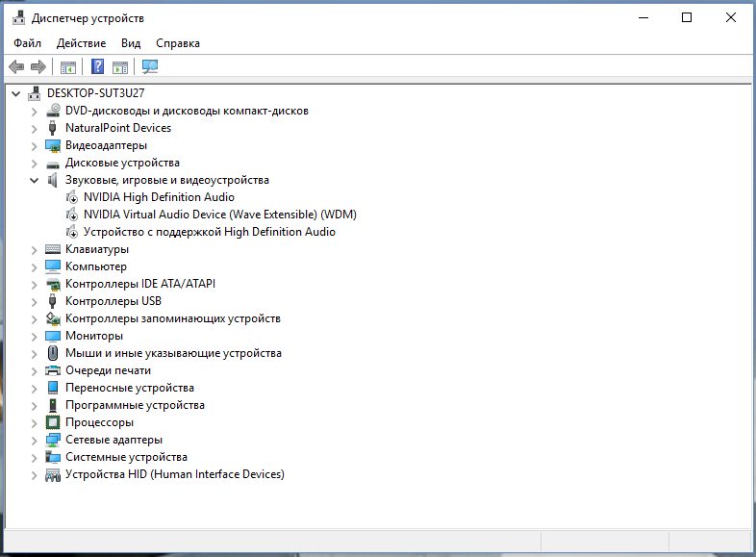Screen dimensions: 756x557
Task: Expand the Видеоадаптеры category arrow
Action: [35, 146]
